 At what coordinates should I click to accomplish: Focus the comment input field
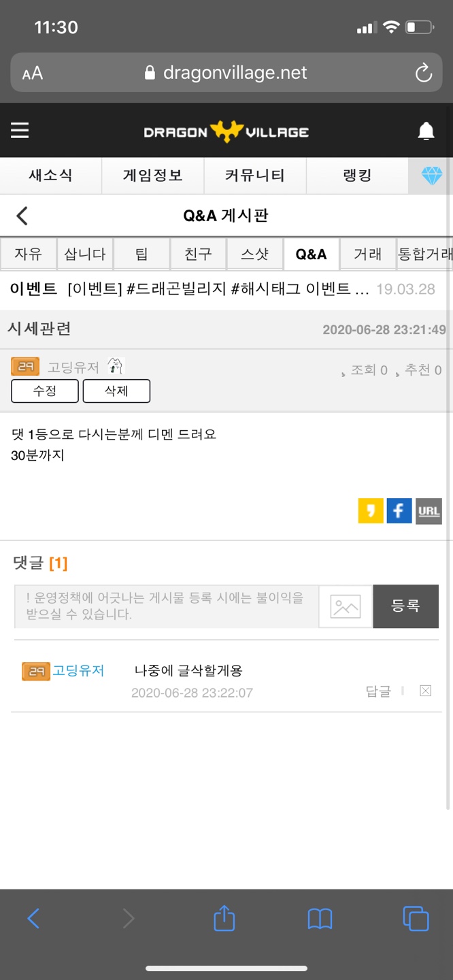coord(167,606)
